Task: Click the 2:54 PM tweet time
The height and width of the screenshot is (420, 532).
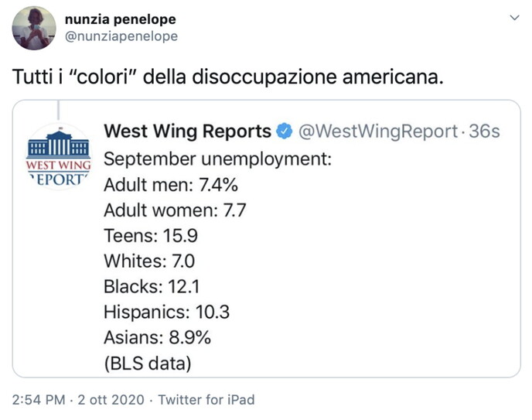Action: pyautogui.click(x=37, y=400)
